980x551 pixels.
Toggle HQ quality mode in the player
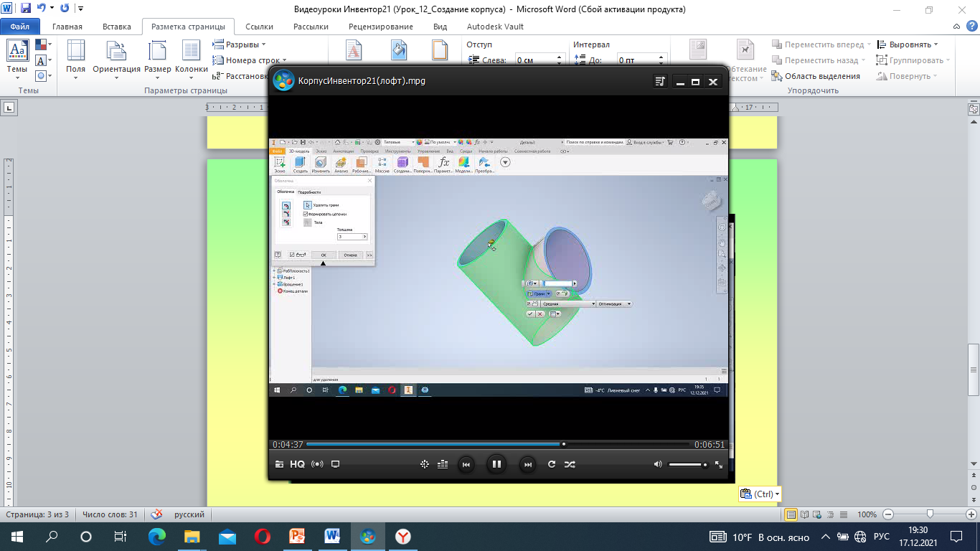297,464
